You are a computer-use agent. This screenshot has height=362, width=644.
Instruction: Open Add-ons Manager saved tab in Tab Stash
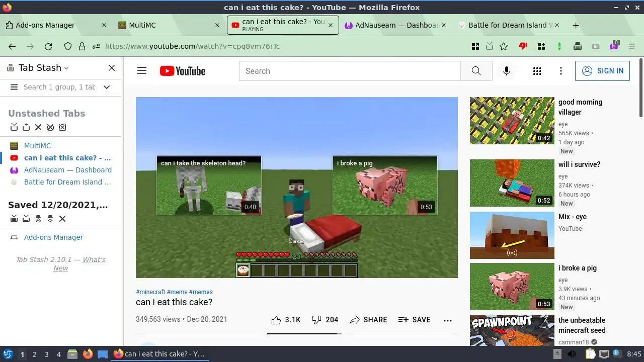(x=53, y=237)
